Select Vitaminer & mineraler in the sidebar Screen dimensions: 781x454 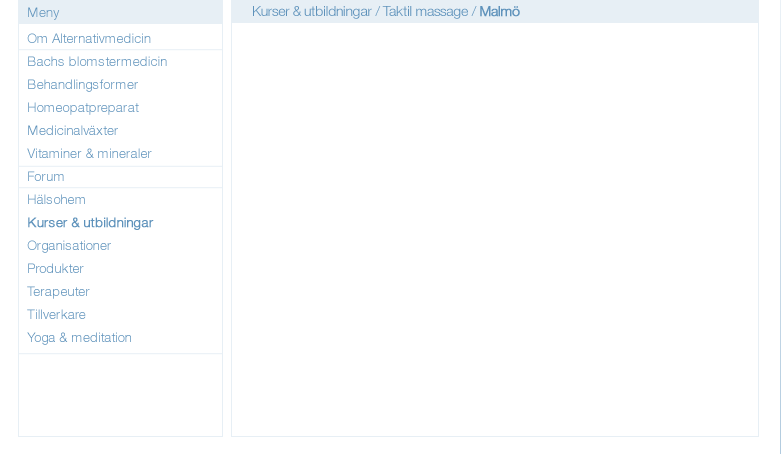point(89,153)
